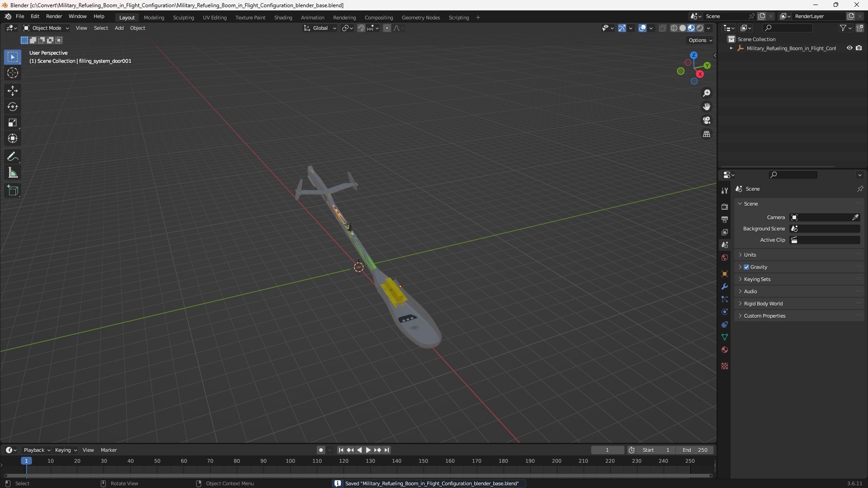The width and height of the screenshot is (868, 488).
Task: Open the Render menu
Action: pyautogui.click(x=54, y=16)
